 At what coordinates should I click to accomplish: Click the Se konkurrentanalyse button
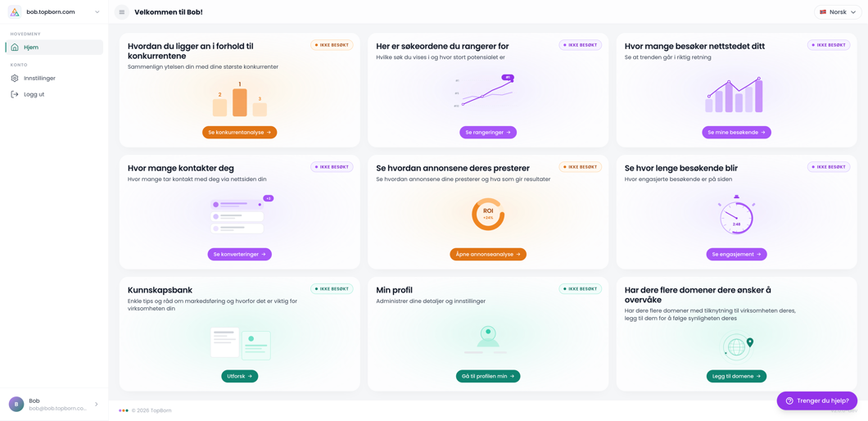click(x=240, y=133)
